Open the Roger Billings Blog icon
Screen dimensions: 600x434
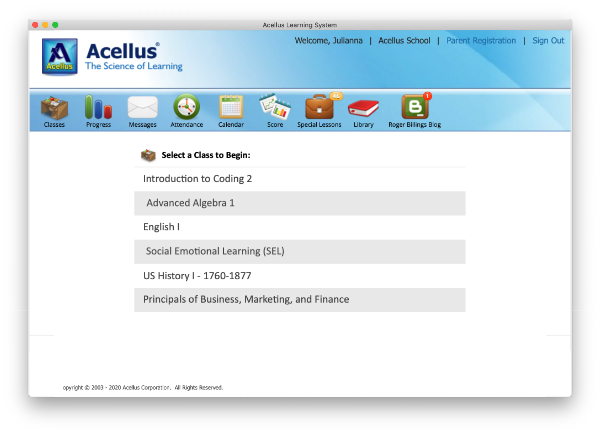click(415, 108)
